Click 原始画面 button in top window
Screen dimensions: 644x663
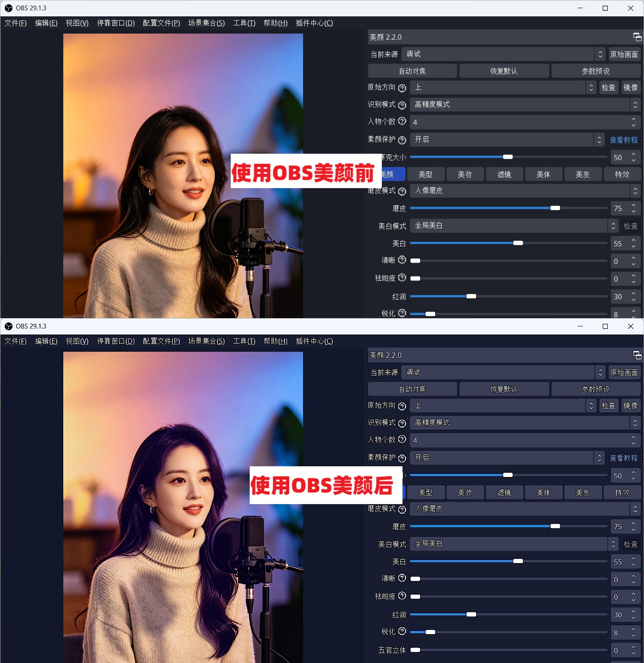pyautogui.click(x=624, y=54)
